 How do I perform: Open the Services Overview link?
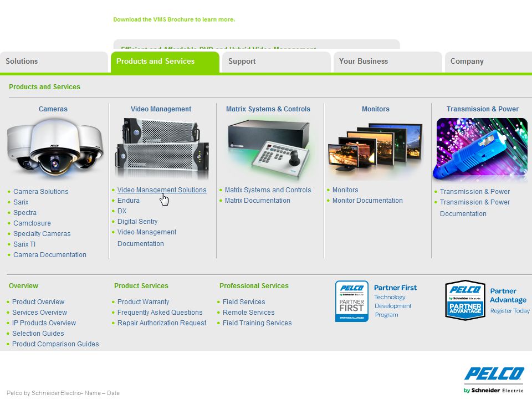[40, 313]
